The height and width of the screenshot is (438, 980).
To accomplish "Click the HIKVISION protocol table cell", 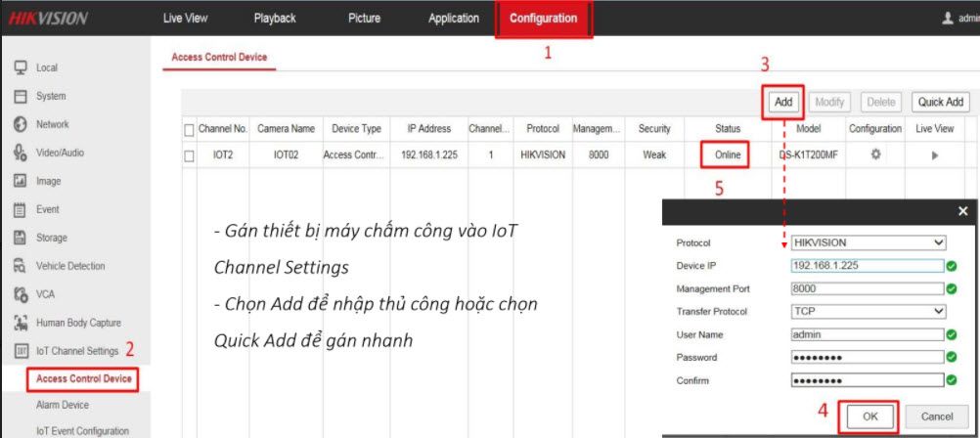I will (543, 154).
